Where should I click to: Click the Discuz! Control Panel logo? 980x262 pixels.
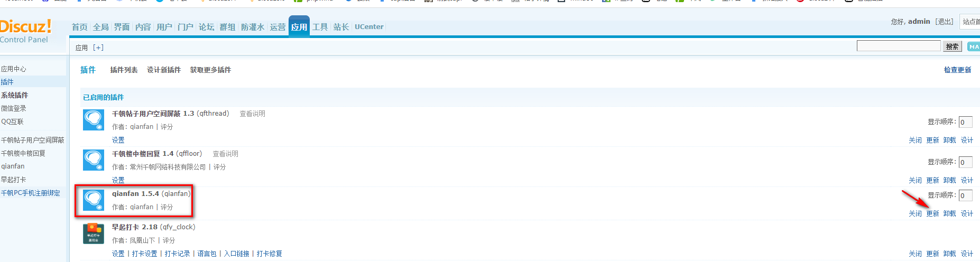(x=25, y=31)
